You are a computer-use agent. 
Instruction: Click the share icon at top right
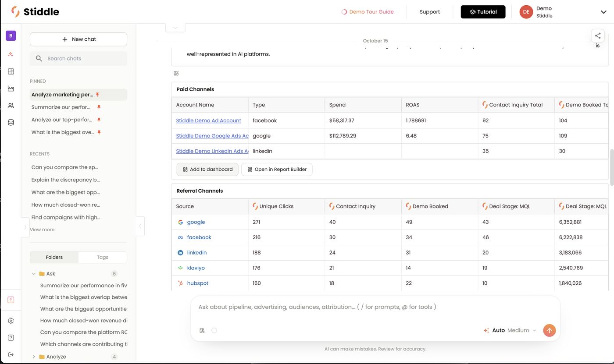(598, 36)
